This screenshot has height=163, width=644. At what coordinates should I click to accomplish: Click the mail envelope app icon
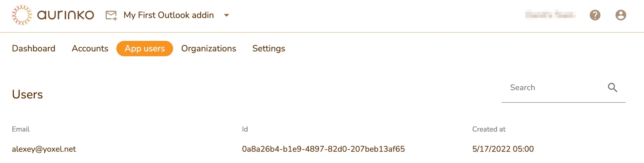(x=111, y=15)
